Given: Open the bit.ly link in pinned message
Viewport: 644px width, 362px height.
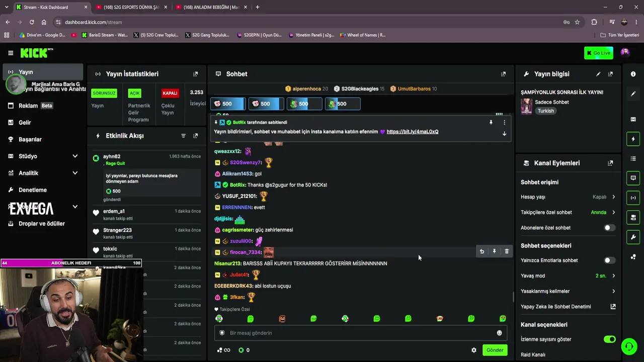Looking at the screenshot, I should click(x=413, y=132).
